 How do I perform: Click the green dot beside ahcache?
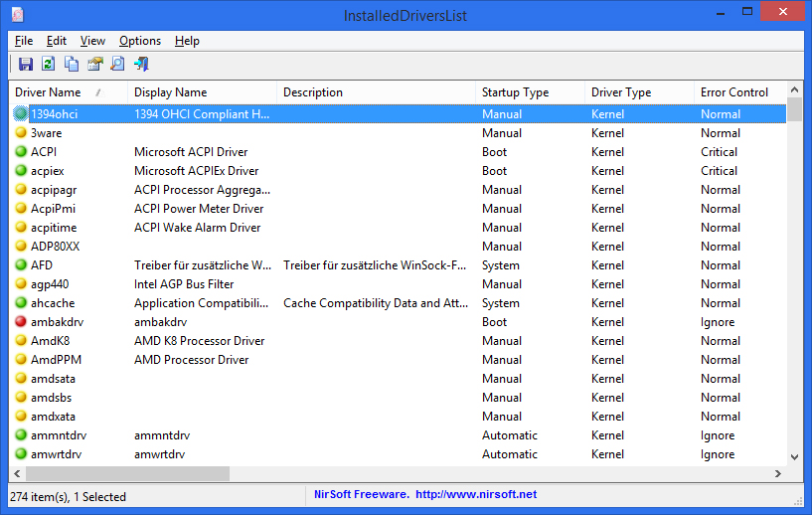pyautogui.click(x=21, y=302)
